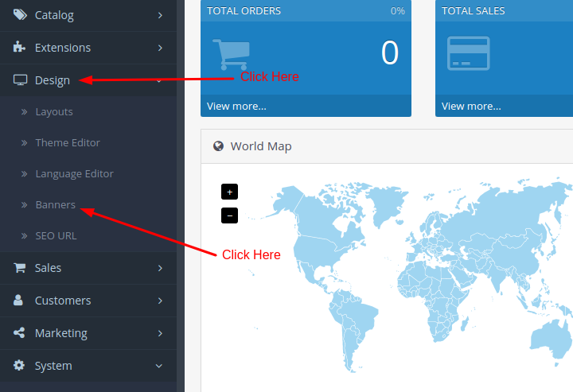Zoom out the world map
Screen dimensions: 573x392
(229, 215)
